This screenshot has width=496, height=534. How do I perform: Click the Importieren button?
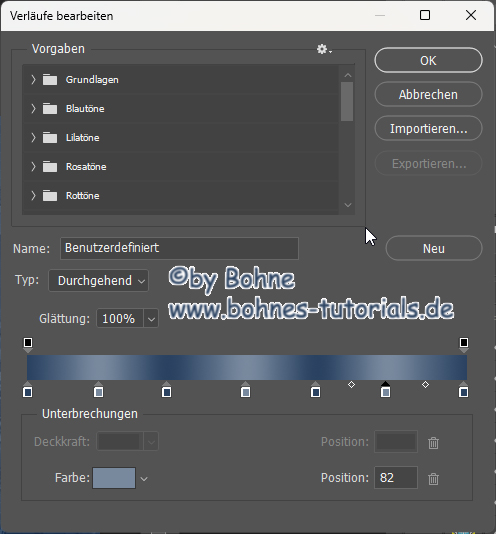pyautogui.click(x=429, y=129)
